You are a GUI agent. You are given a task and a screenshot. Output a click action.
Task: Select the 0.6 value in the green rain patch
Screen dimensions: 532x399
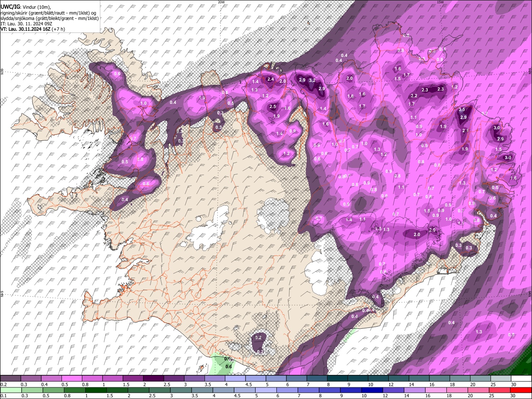(229, 367)
